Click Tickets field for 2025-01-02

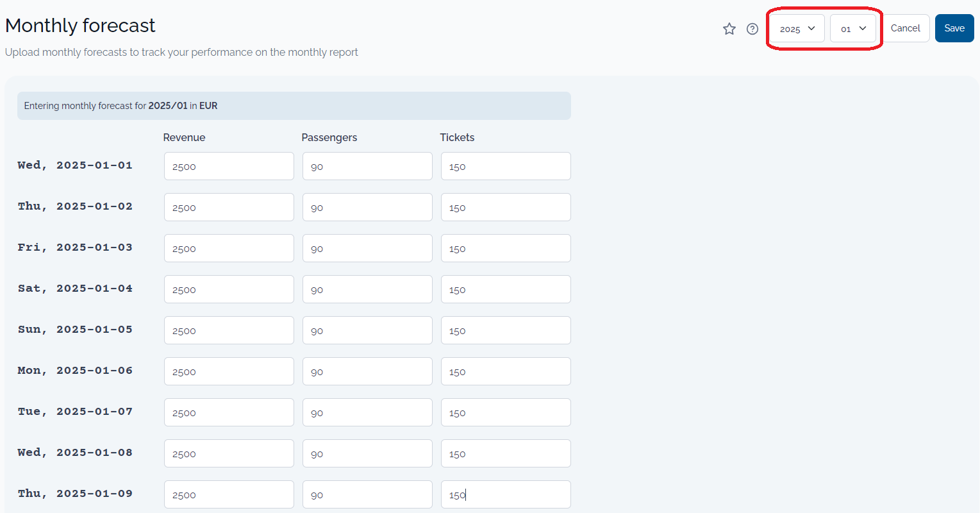click(x=506, y=207)
